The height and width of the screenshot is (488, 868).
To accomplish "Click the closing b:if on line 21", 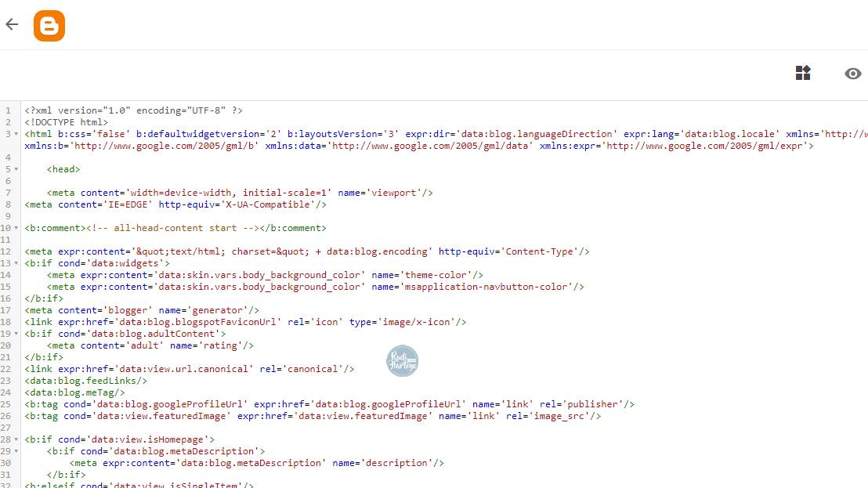I will tap(44, 357).
